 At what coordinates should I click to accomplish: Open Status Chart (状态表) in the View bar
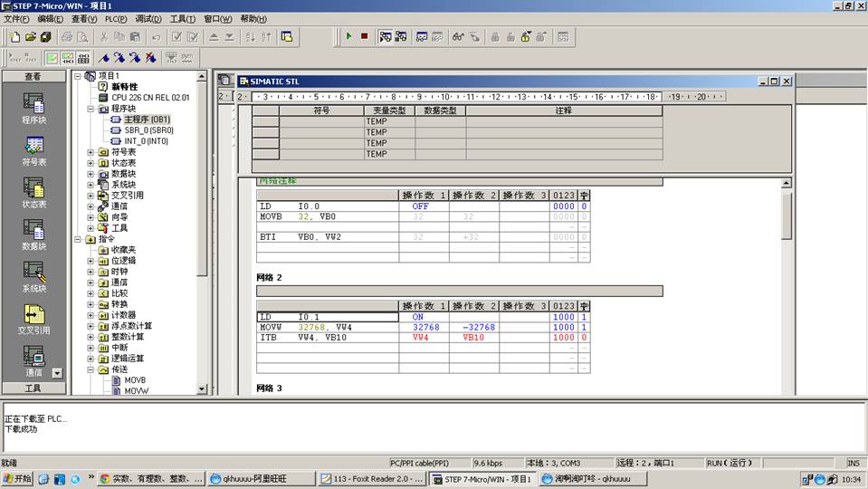click(x=33, y=193)
